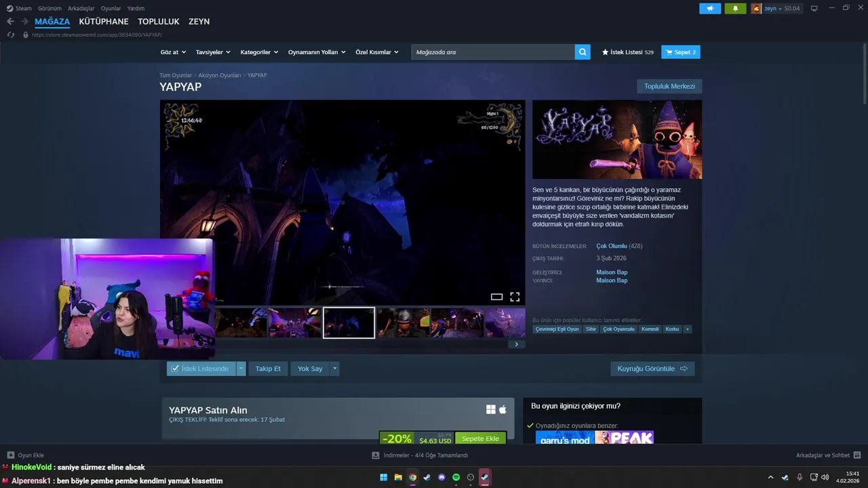This screenshot has width=868, height=488.
Task: Click the YAPYAP header capsule image
Action: pos(617,140)
